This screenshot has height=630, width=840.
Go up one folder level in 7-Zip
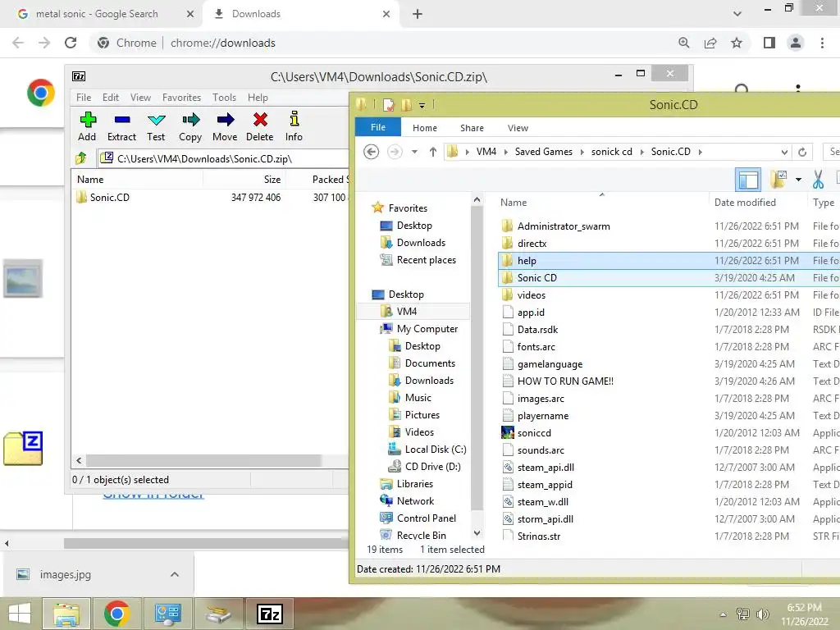(x=81, y=158)
